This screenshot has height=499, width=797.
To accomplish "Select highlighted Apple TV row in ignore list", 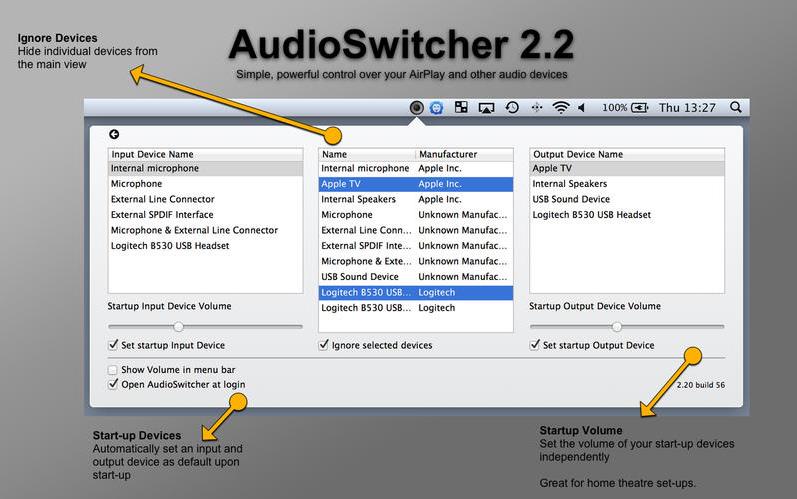I will [416, 184].
